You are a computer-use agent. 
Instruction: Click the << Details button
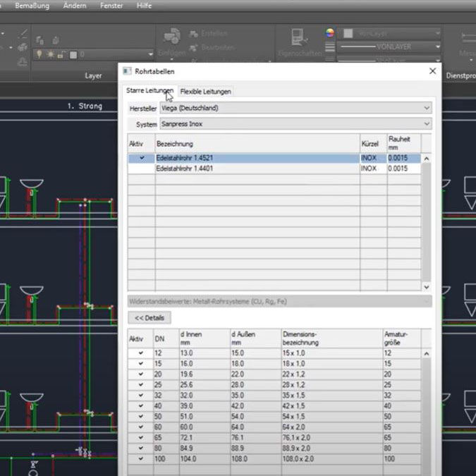pos(149,318)
